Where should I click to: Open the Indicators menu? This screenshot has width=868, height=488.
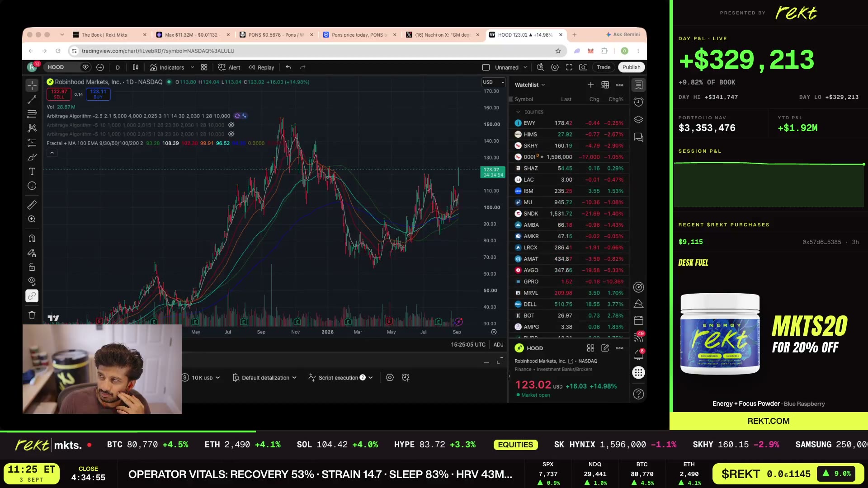[167, 67]
